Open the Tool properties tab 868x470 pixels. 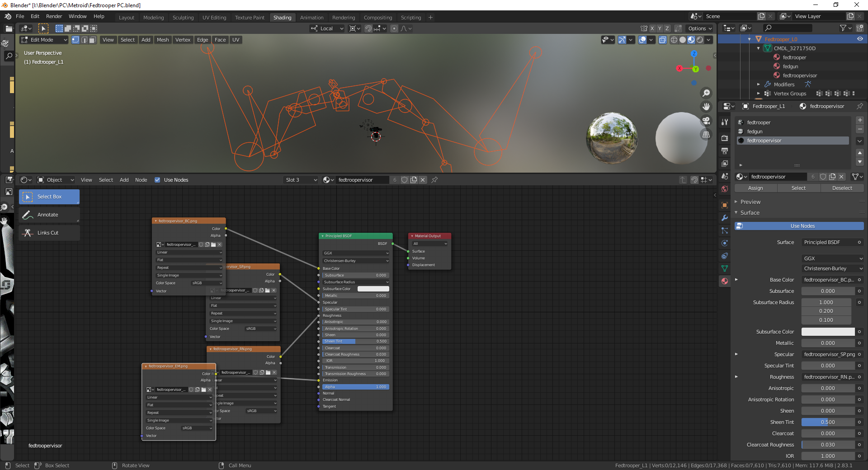point(725,122)
